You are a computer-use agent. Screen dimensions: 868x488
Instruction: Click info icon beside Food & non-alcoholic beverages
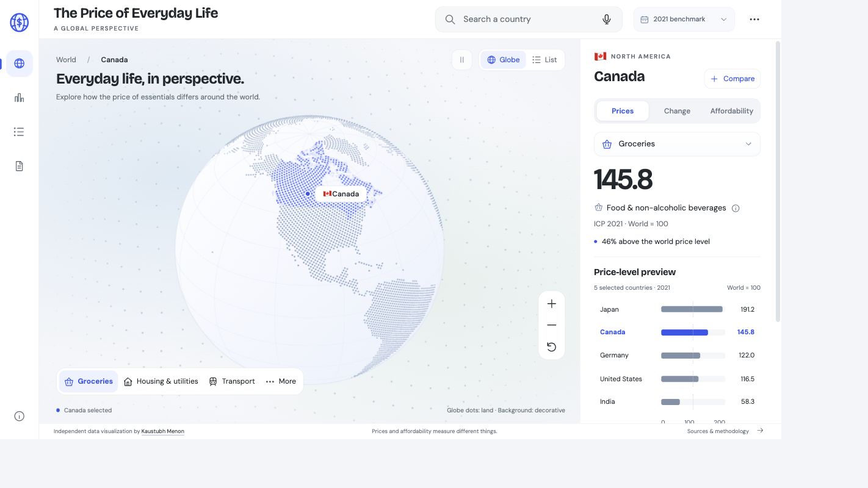[x=736, y=208]
